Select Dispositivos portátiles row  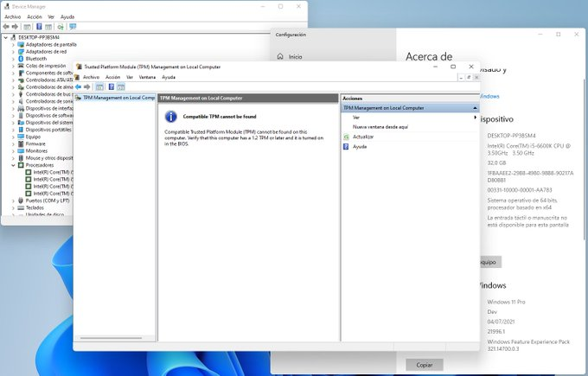pos(48,130)
